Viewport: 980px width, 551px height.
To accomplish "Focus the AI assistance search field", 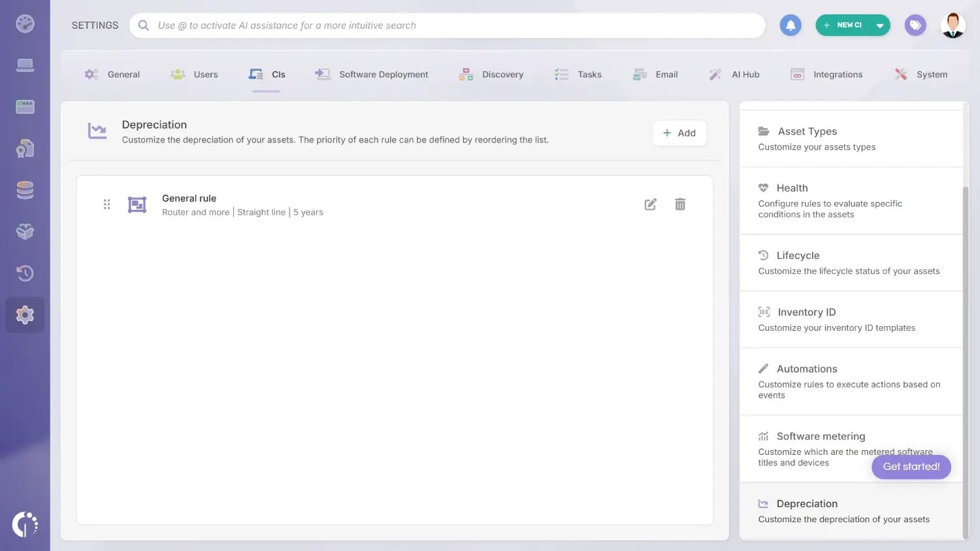I will click(x=451, y=25).
